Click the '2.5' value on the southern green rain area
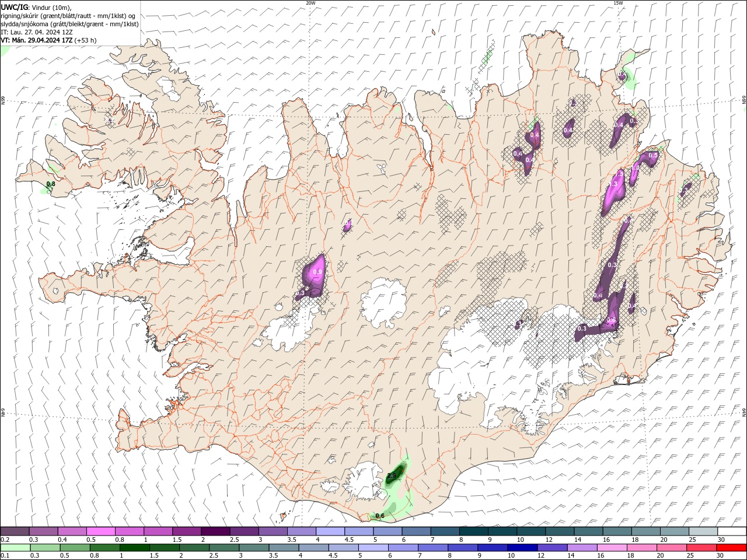The image size is (747, 560). [392, 476]
